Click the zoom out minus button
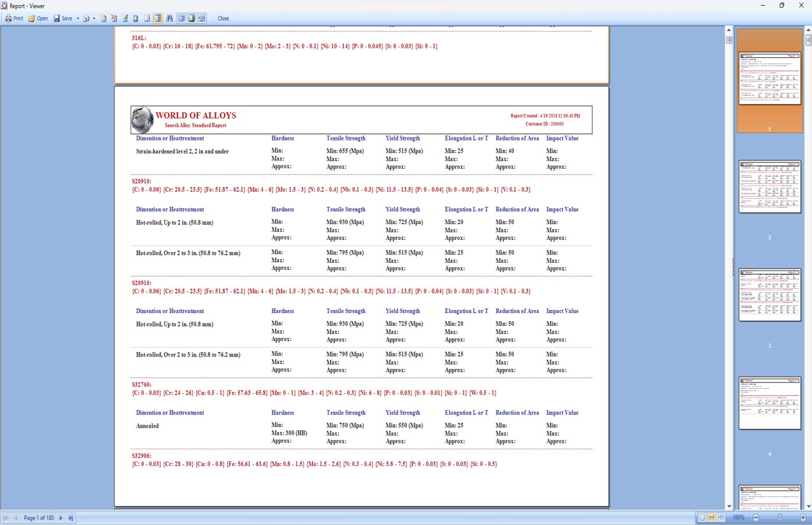812x525 pixels. [756, 517]
